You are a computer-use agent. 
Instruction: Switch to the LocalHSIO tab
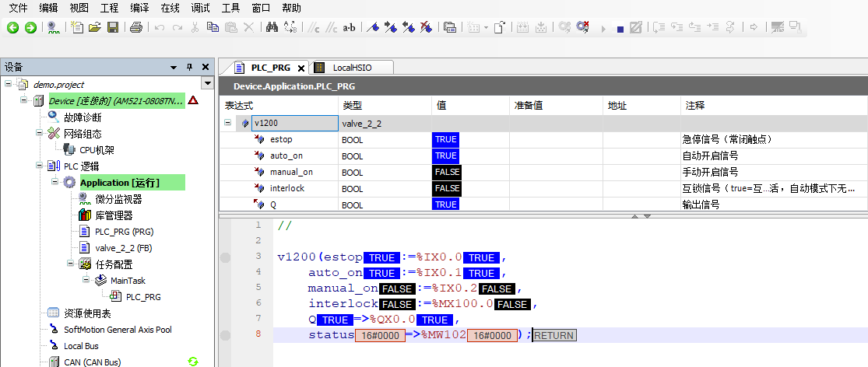click(x=353, y=68)
